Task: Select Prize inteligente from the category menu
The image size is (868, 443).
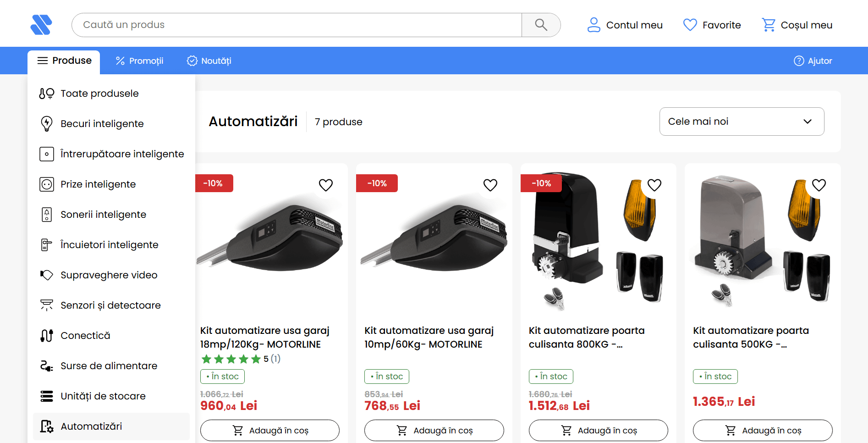Action: tap(98, 184)
